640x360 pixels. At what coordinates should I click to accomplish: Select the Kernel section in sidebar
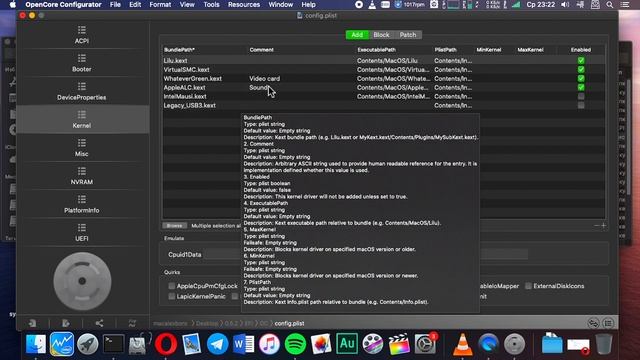click(82, 120)
